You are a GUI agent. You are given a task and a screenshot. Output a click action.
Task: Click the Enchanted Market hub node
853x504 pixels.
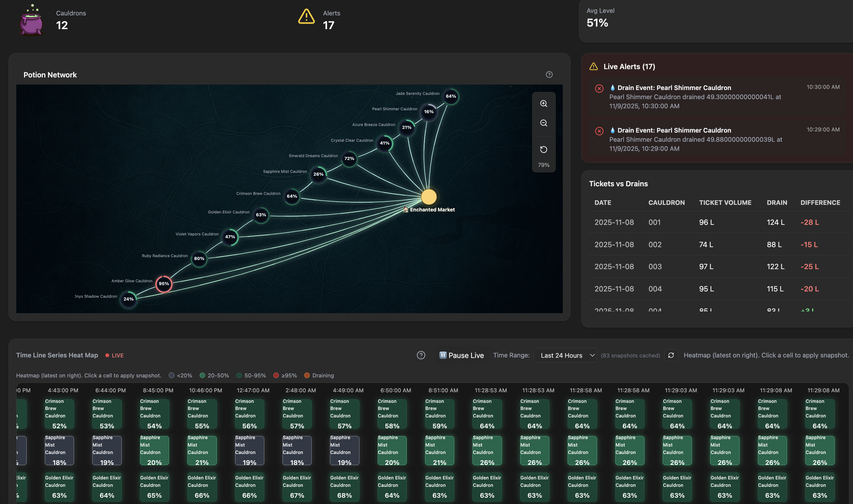click(x=428, y=197)
